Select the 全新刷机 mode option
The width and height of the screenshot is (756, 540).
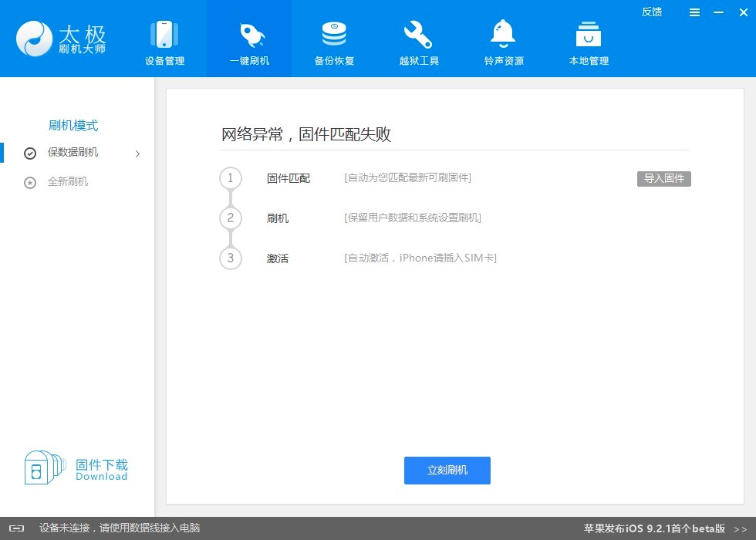coord(68,182)
